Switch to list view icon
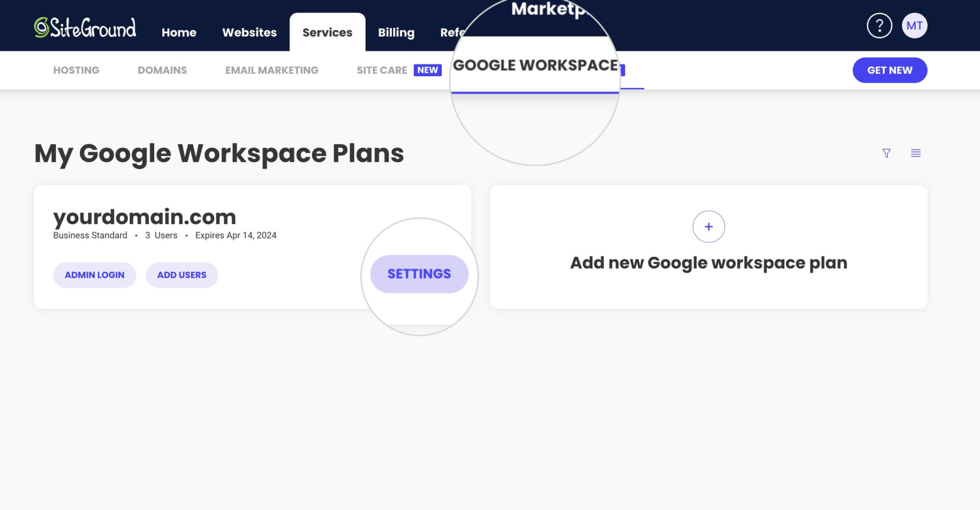 916,153
